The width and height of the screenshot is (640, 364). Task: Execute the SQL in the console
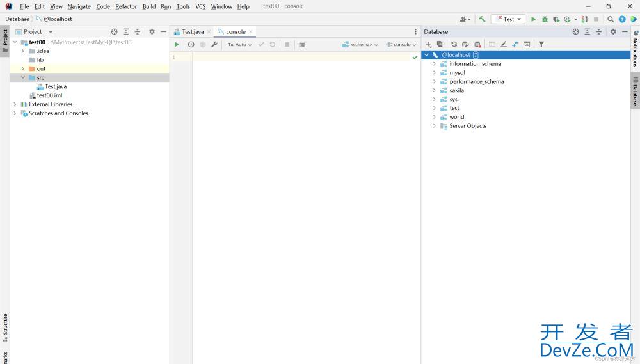click(177, 45)
